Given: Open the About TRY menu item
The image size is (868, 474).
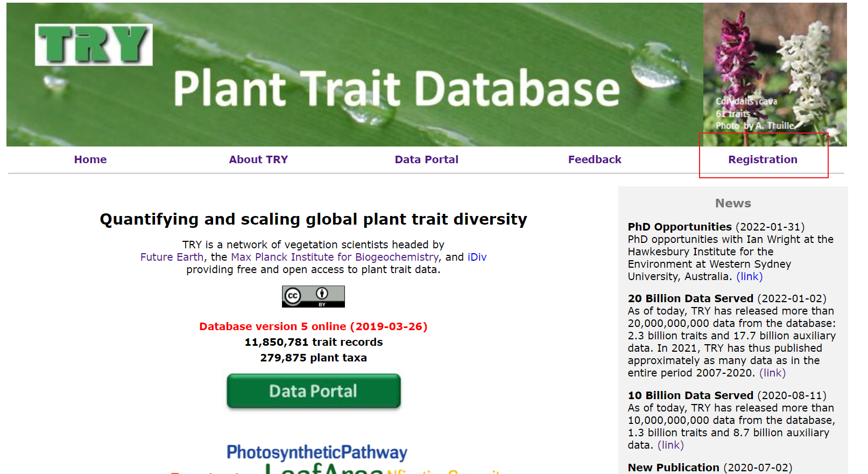Looking at the screenshot, I should pyautogui.click(x=258, y=159).
